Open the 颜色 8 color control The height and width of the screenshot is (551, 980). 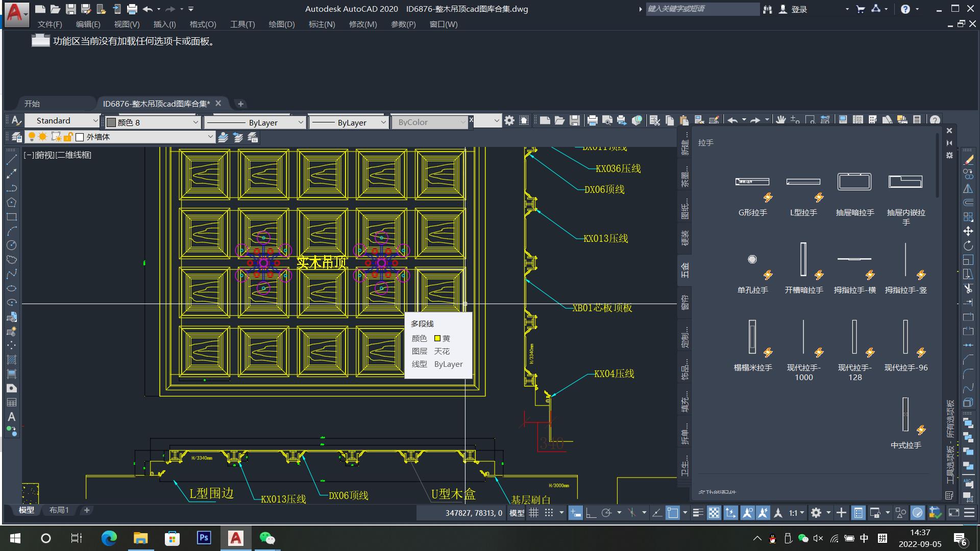pos(152,122)
